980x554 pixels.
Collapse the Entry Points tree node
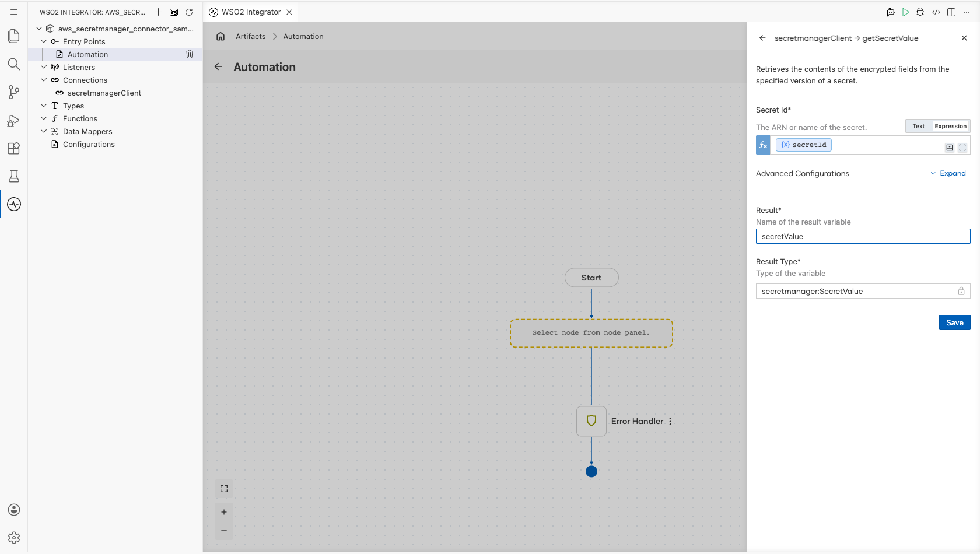click(44, 41)
